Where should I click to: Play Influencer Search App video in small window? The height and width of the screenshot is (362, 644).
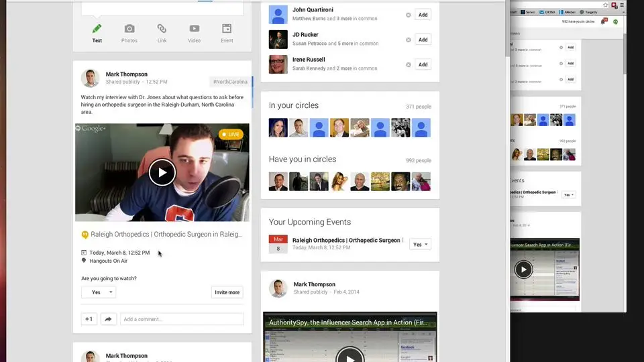[523, 269]
